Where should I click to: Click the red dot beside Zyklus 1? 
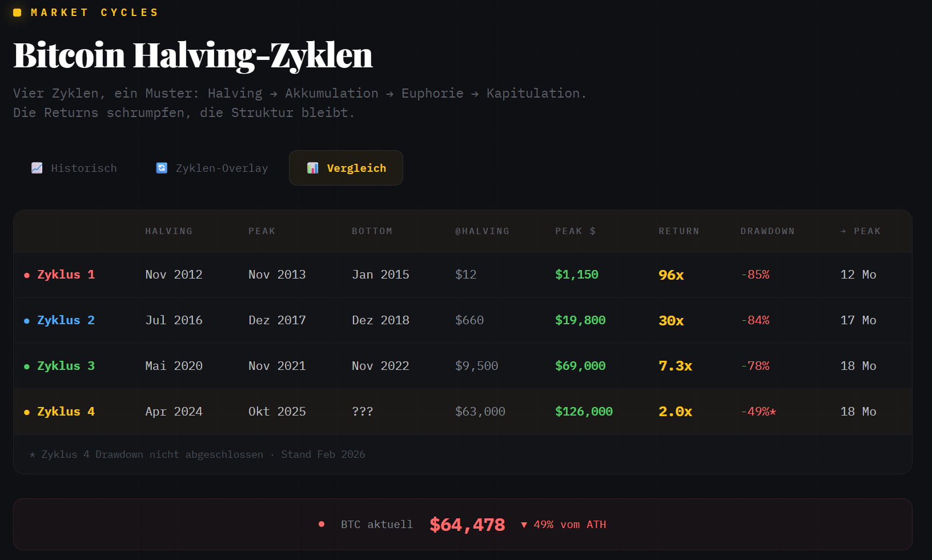(27, 275)
